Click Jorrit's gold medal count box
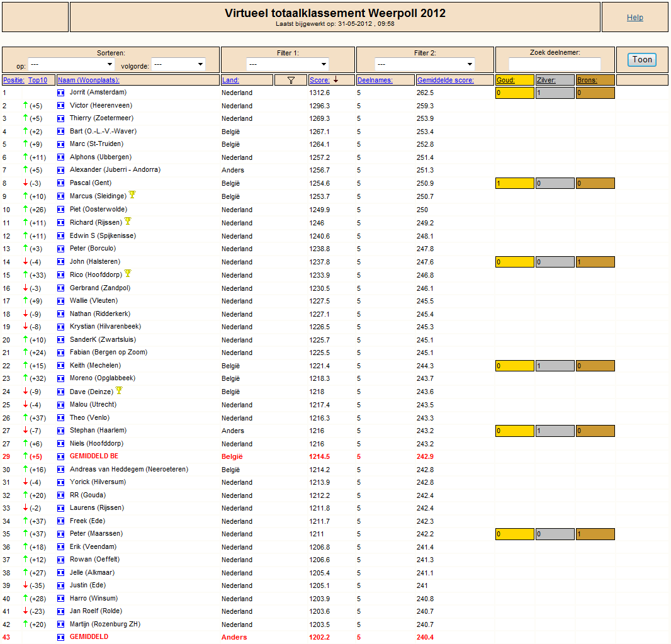The image size is (671, 644). [515, 93]
